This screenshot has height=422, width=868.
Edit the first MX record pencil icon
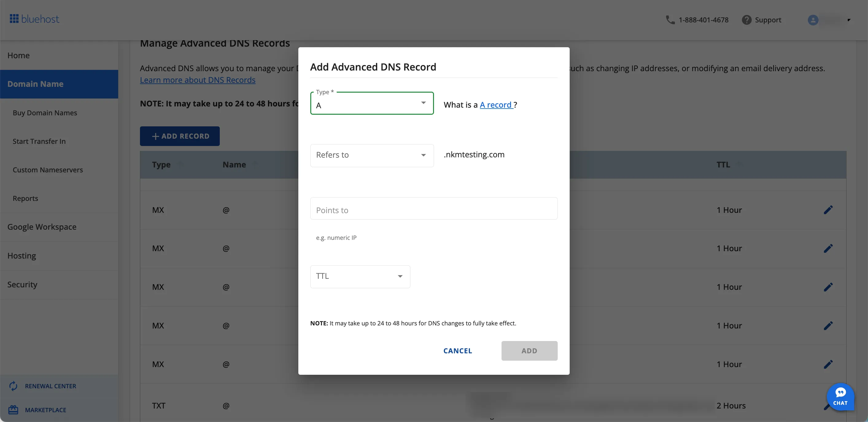(x=828, y=210)
